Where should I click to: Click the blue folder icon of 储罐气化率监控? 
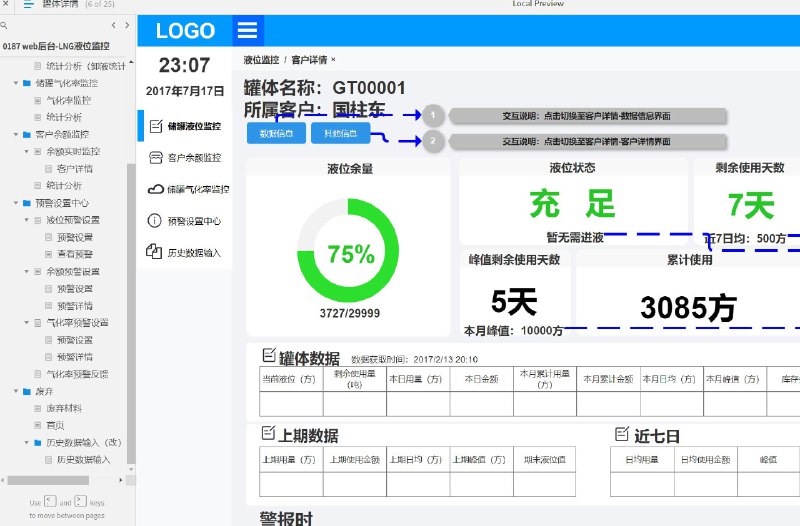[x=27, y=83]
